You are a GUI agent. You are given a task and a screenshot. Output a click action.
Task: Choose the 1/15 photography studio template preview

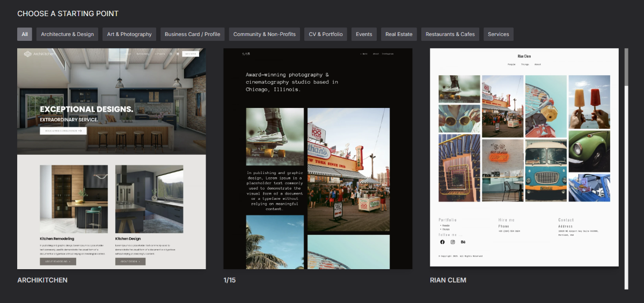tap(318, 158)
